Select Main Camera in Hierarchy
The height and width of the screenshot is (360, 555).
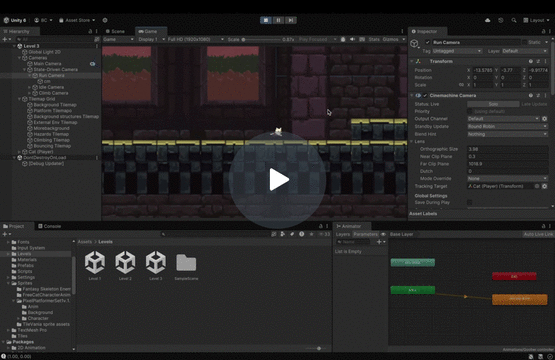coord(47,64)
